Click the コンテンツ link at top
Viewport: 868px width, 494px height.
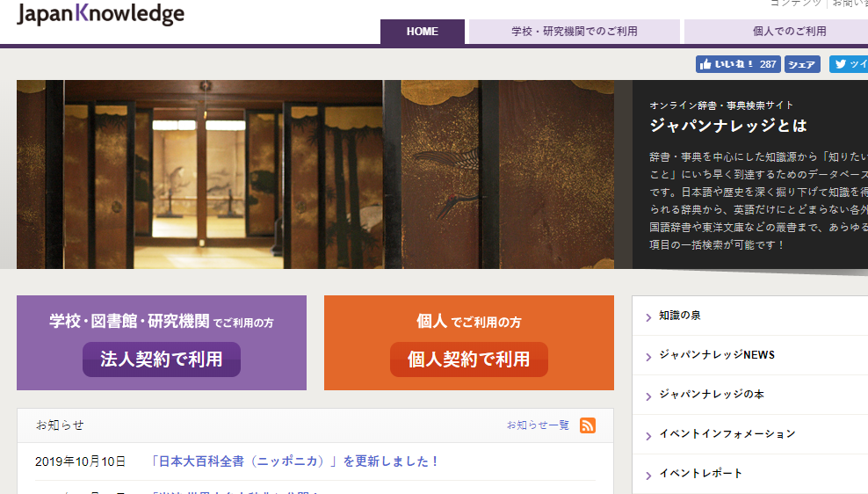(x=795, y=3)
